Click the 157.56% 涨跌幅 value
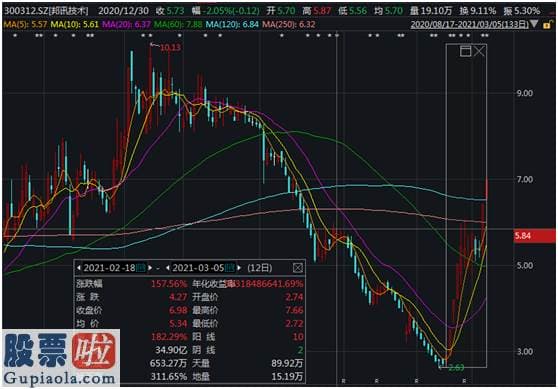Viewport: 558px width, 389px height. (x=169, y=284)
